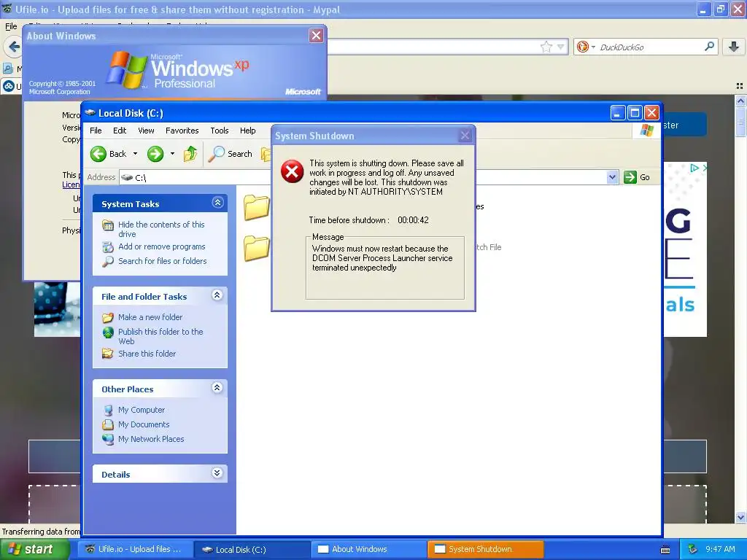Open the Help menu in Local Disk

(x=247, y=131)
